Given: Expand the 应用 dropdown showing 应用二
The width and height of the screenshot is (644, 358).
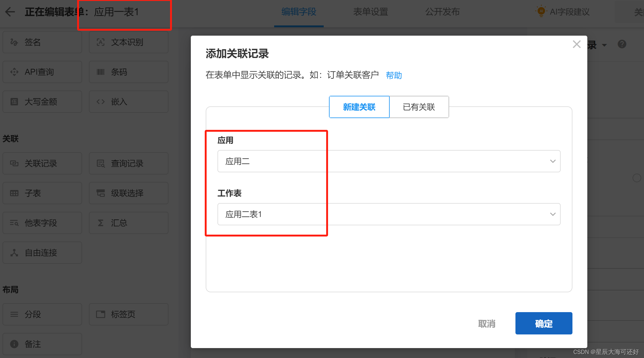Looking at the screenshot, I should tap(389, 161).
